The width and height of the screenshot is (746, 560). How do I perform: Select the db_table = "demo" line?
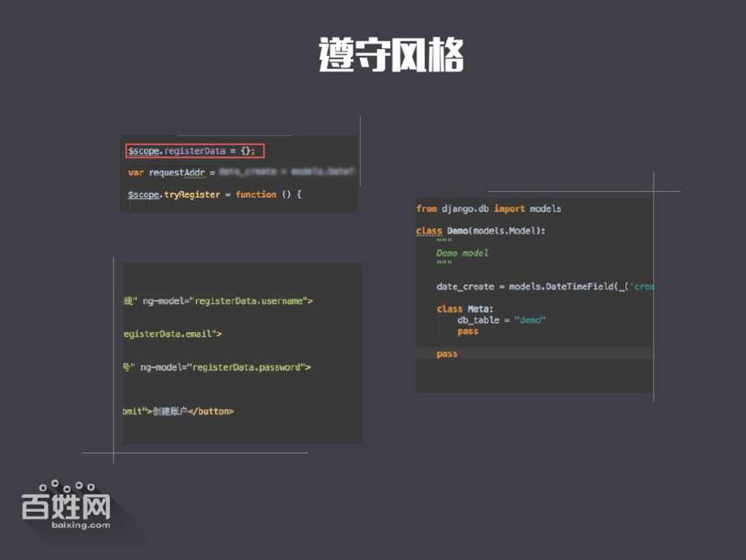(501, 320)
